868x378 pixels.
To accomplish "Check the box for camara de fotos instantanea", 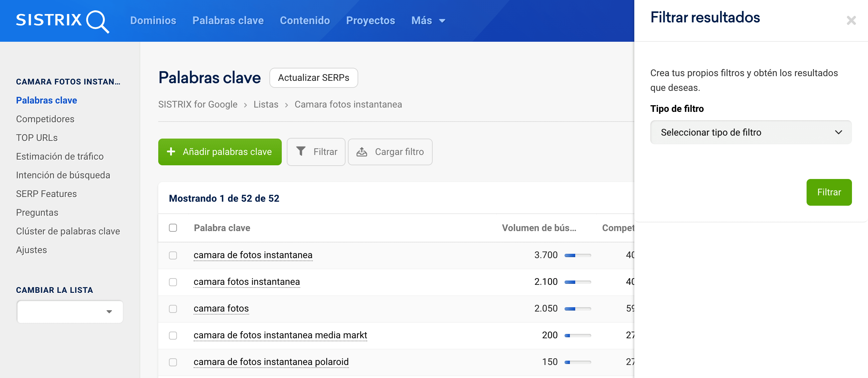I will tap(173, 255).
